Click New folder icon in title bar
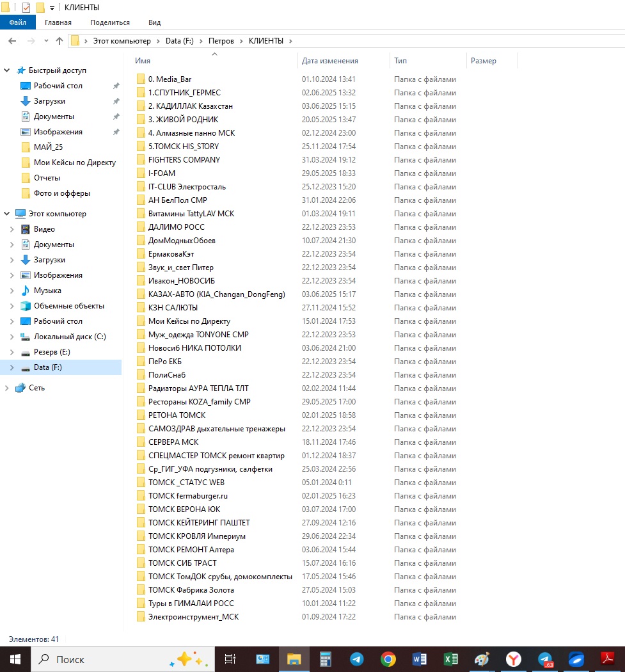This screenshot has height=672, width=625. pyautogui.click(x=40, y=8)
